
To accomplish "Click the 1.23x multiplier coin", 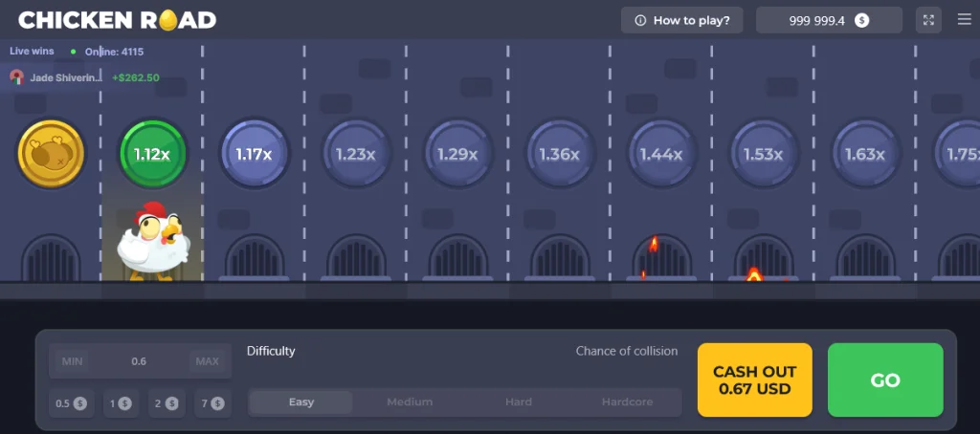I will pos(356,154).
